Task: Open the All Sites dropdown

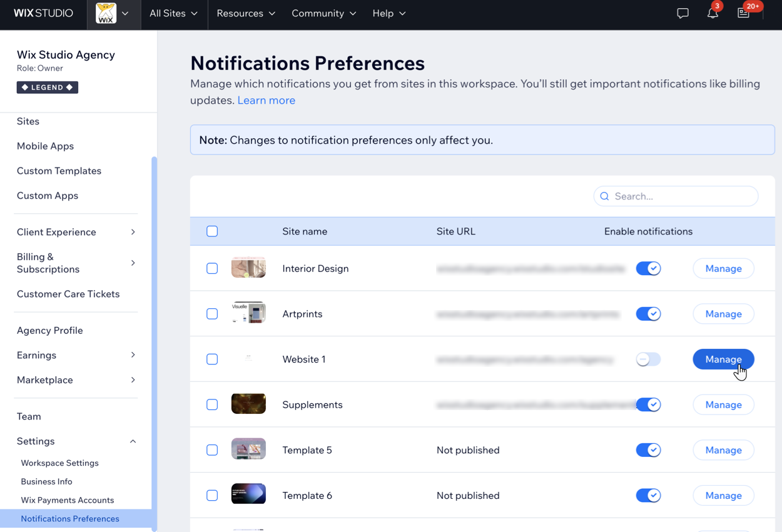Action: (x=173, y=13)
